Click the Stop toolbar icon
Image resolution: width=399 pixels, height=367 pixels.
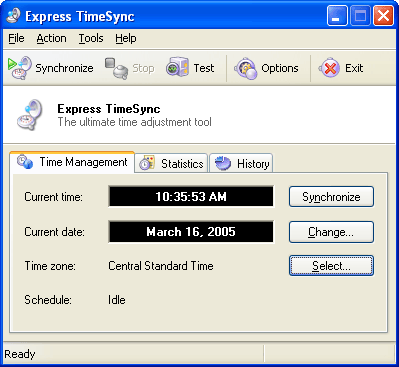[x=116, y=68]
